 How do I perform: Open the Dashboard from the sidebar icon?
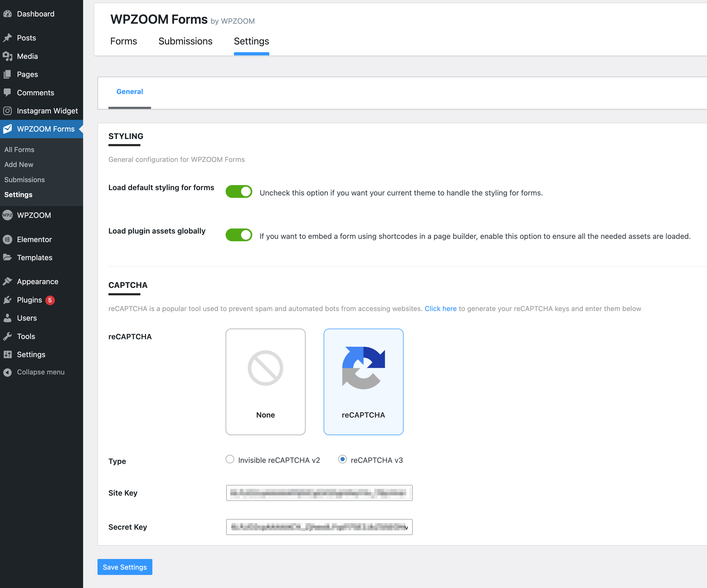(8, 14)
